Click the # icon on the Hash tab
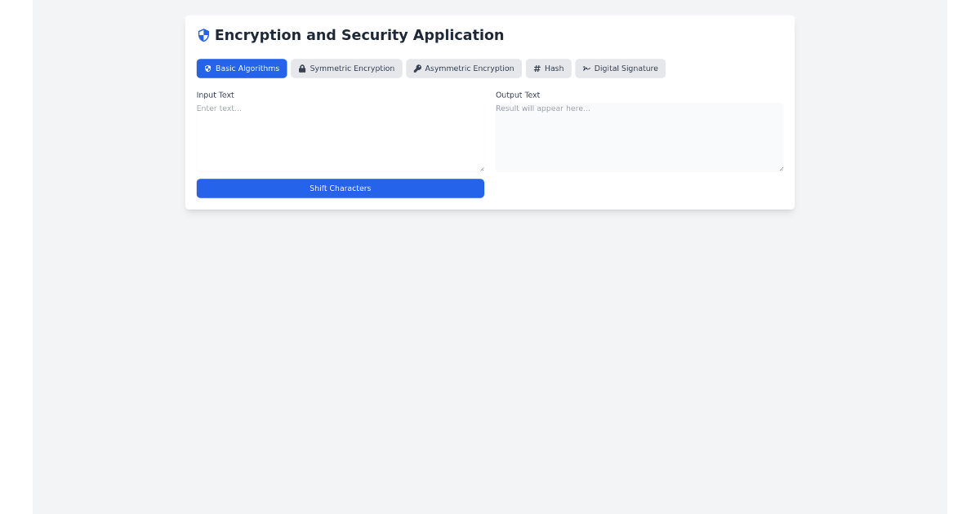980x514 pixels. click(x=537, y=69)
